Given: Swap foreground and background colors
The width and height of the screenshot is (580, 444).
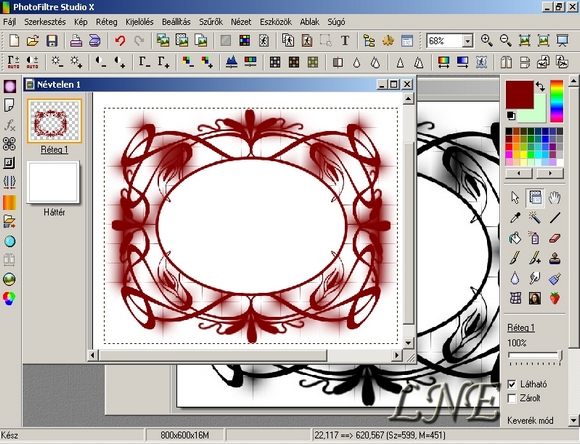Looking at the screenshot, I should pos(540,87).
